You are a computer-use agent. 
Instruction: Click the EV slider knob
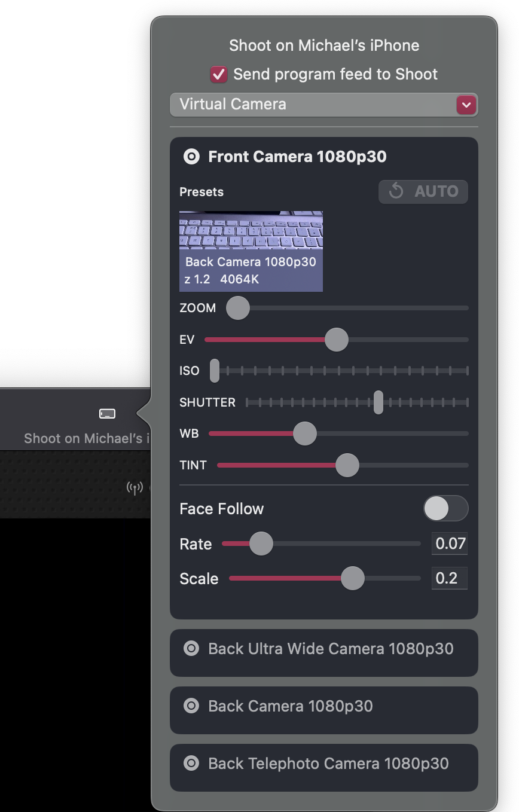pos(337,340)
